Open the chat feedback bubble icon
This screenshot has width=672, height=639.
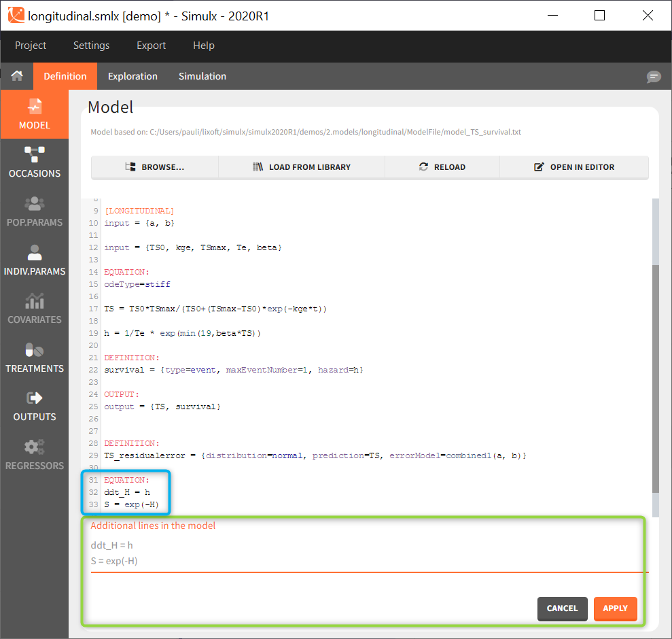654,77
